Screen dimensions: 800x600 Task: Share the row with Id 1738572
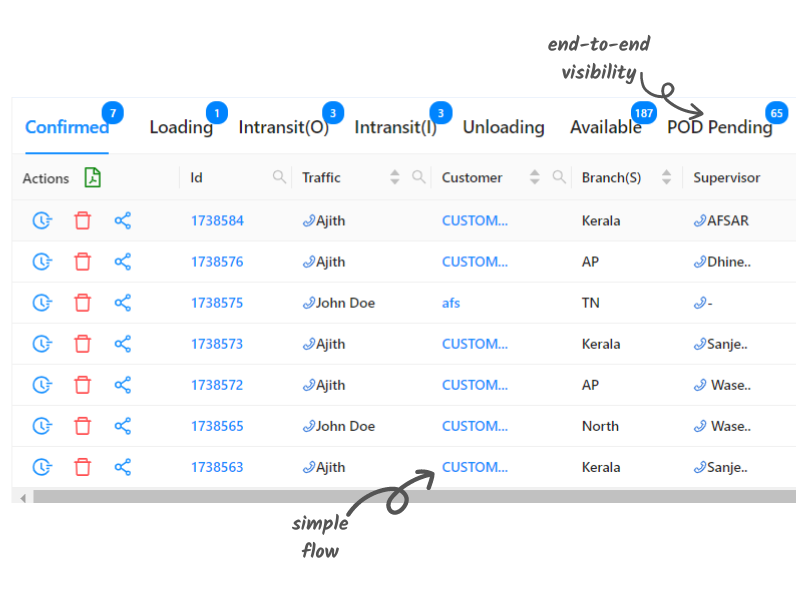tap(122, 385)
